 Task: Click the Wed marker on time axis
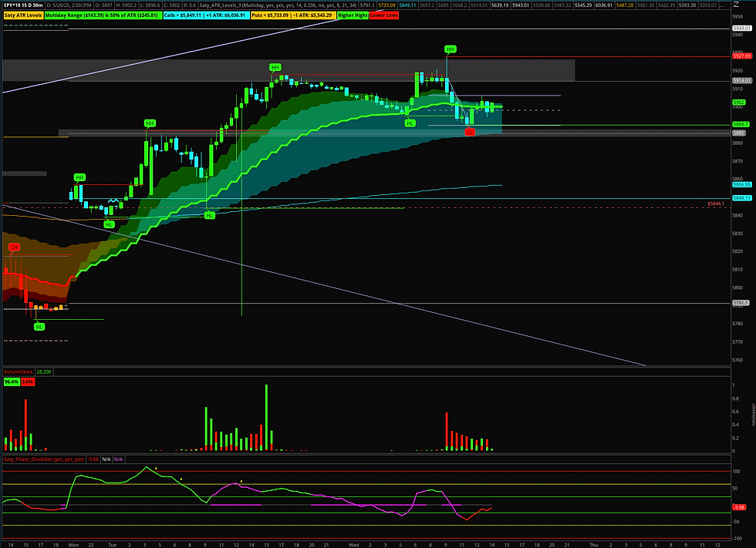pos(354,545)
